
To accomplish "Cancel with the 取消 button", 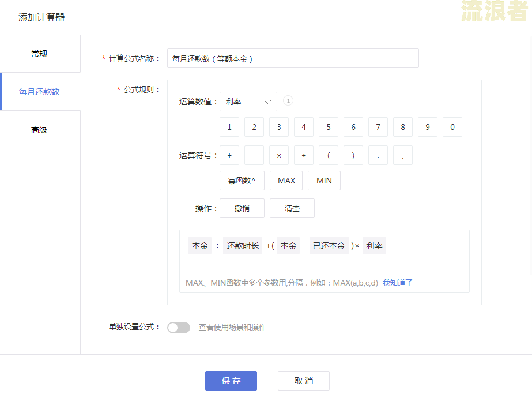I will (x=304, y=381).
